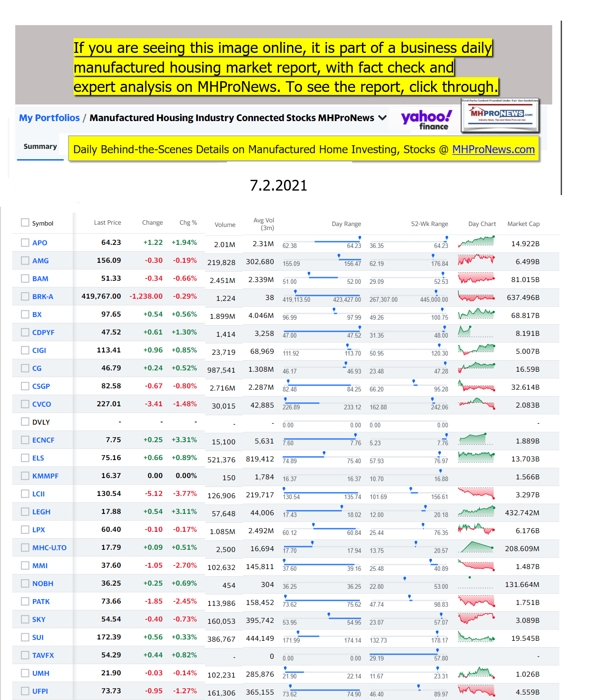Click SUI volume value 386,767
The height and width of the screenshot is (700, 589).
tap(221, 639)
